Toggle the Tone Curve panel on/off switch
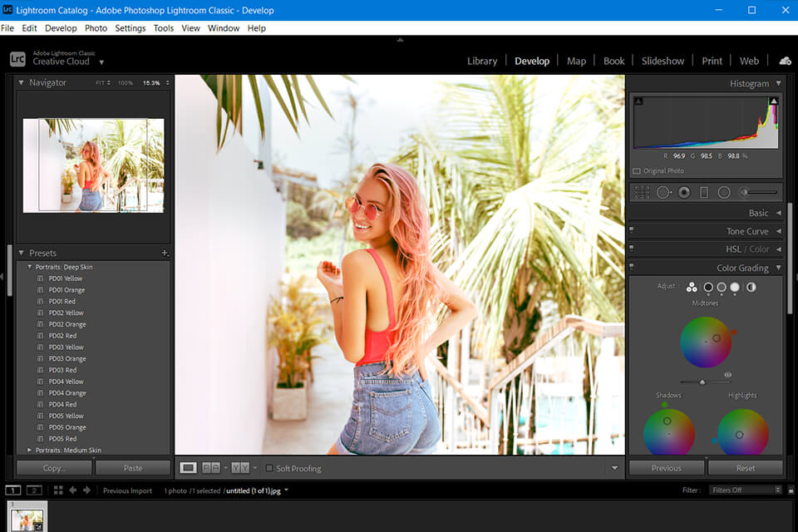Screen dimensions: 798x532 click(632, 230)
